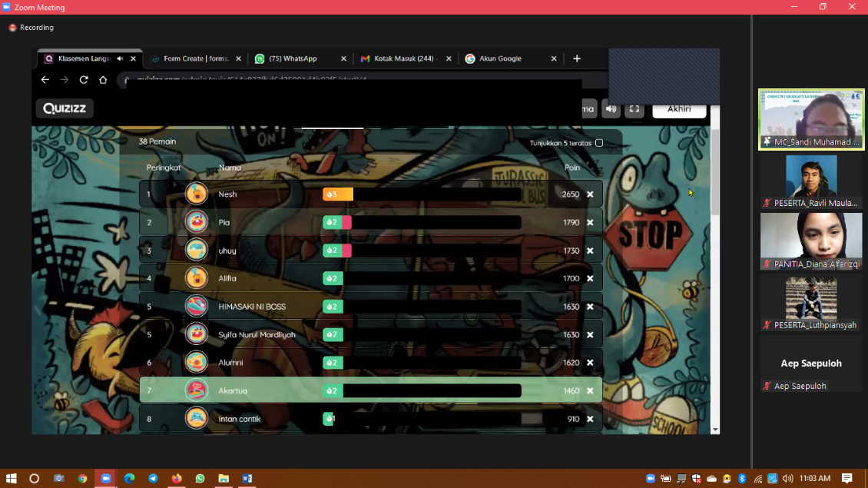Image resolution: width=868 pixels, height=488 pixels.
Task: Select MC_Sandi Muhamad video thumbnail
Action: pyautogui.click(x=811, y=120)
